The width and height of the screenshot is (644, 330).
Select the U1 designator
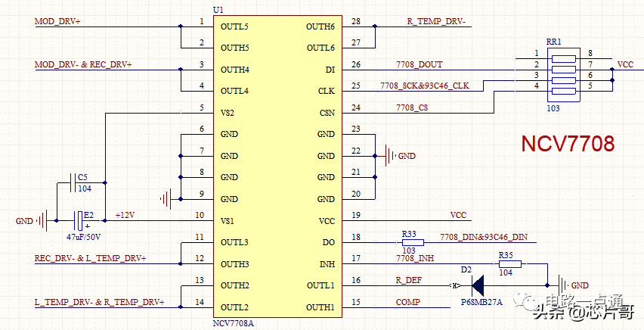point(218,10)
